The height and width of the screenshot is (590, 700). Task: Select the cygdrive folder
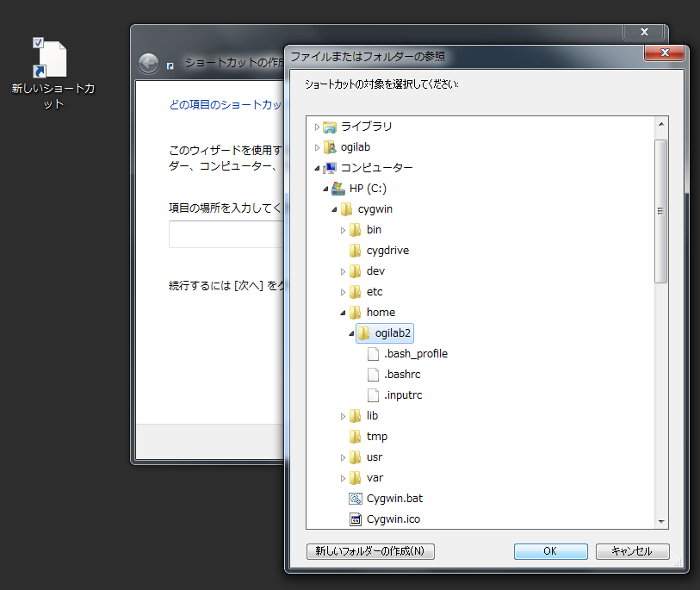click(387, 251)
